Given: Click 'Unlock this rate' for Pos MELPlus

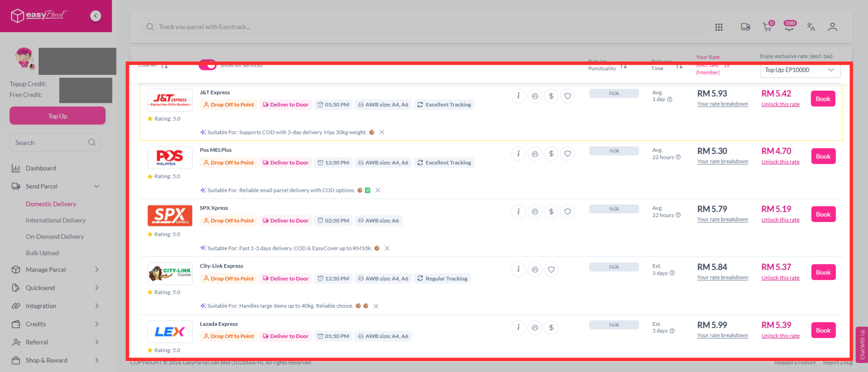Looking at the screenshot, I should click(780, 162).
